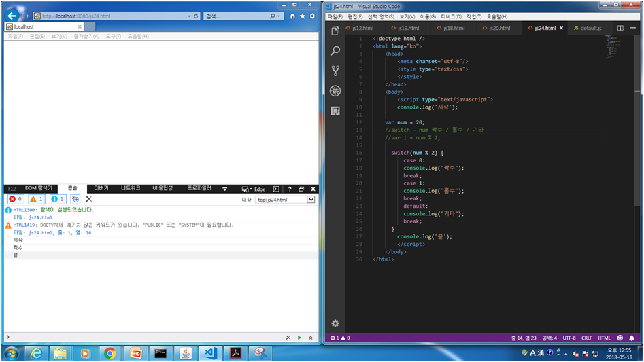Toggle info messages filter in console
Image resolution: width=644 pixels, height=362 pixels.
[58, 199]
